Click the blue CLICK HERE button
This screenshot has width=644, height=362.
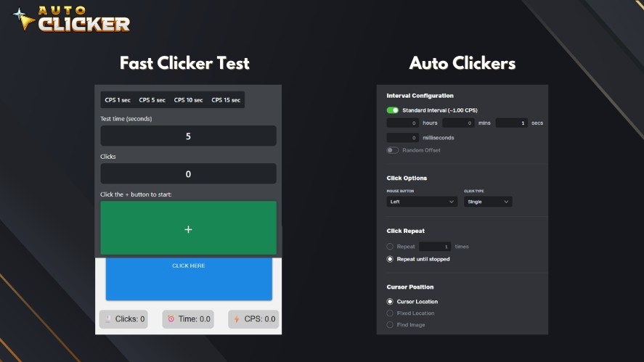(x=189, y=279)
